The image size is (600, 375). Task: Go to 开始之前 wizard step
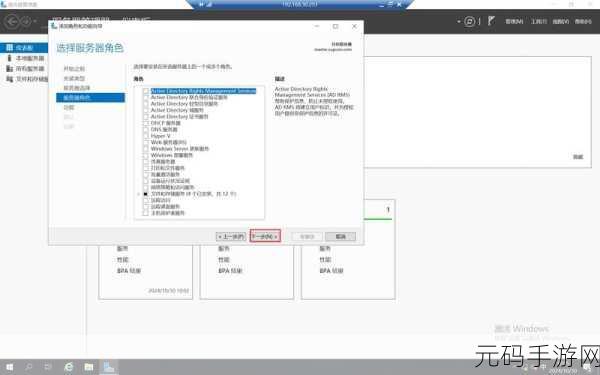(x=74, y=69)
